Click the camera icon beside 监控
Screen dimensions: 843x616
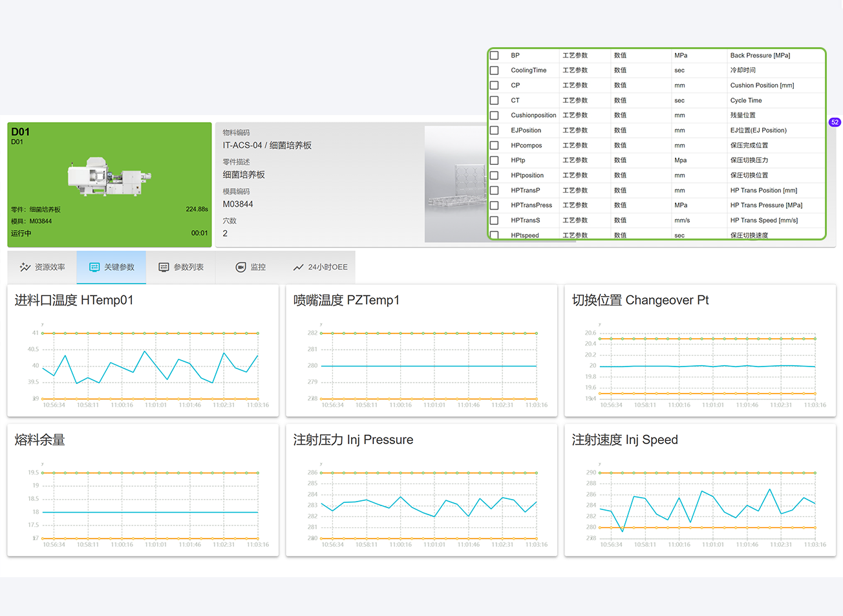(240, 267)
